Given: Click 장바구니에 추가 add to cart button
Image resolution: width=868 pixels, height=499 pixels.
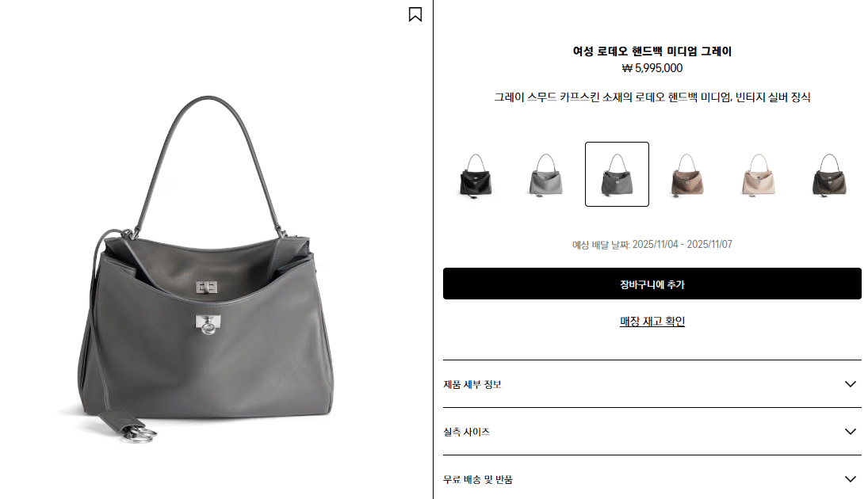Looking at the screenshot, I should coord(652,284).
